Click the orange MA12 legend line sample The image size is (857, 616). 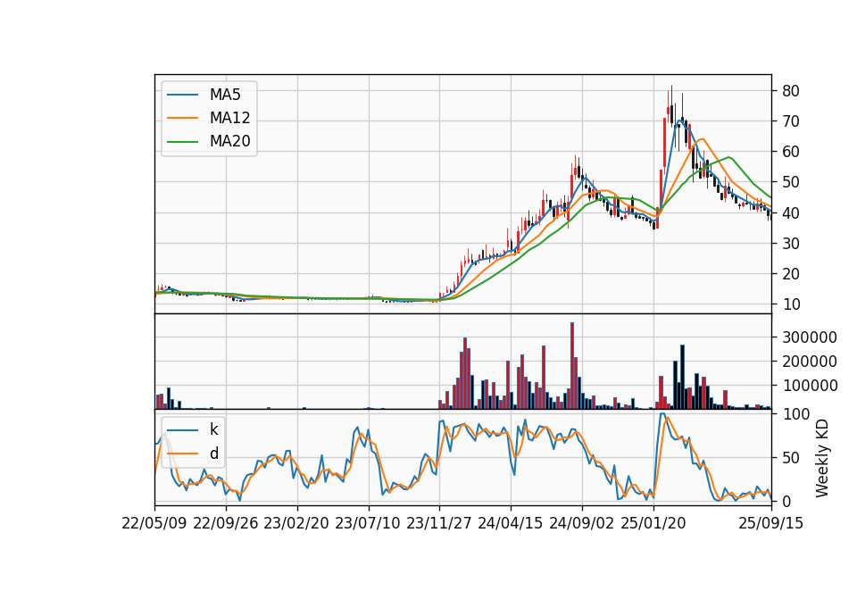click(x=182, y=118)
